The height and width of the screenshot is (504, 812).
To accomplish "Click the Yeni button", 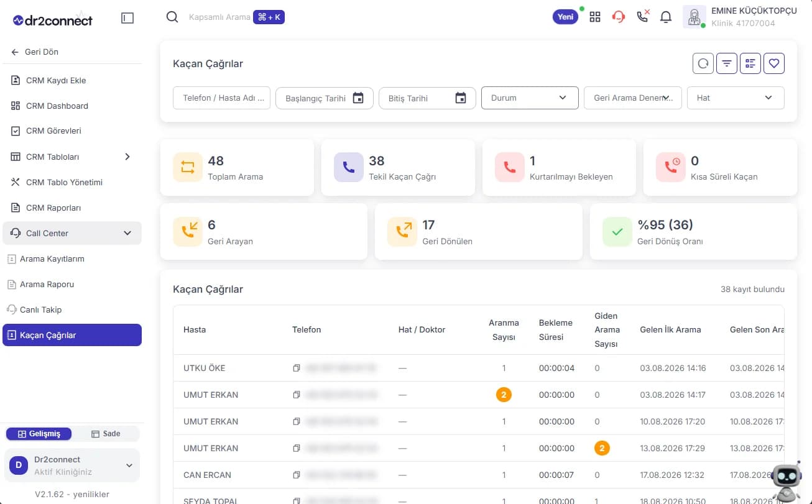I will click(565, 17).
